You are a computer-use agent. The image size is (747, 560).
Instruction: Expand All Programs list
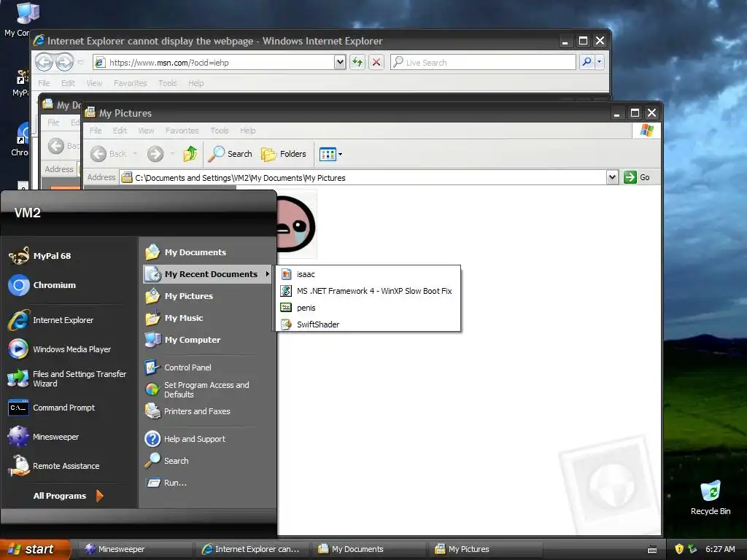[68, 496]
